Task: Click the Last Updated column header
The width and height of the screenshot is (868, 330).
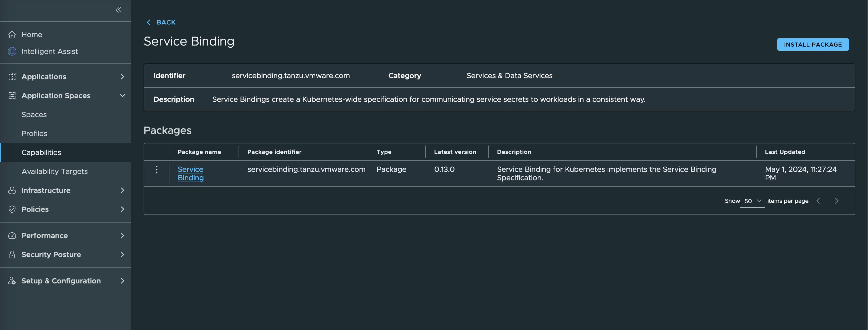Action: click(x=785, y=152)
